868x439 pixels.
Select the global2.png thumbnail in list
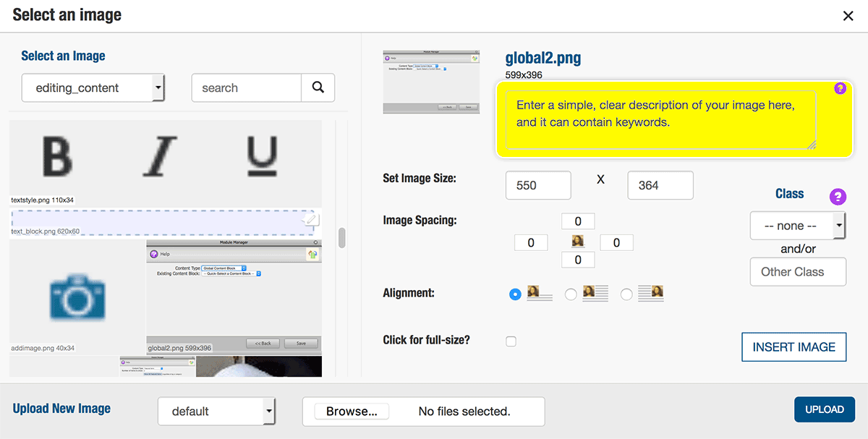(234, 297)
